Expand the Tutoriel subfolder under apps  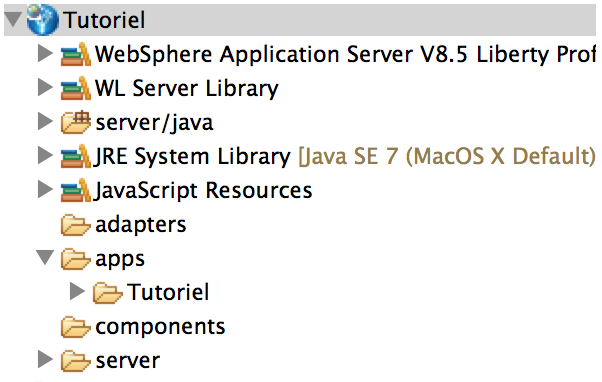77,291
